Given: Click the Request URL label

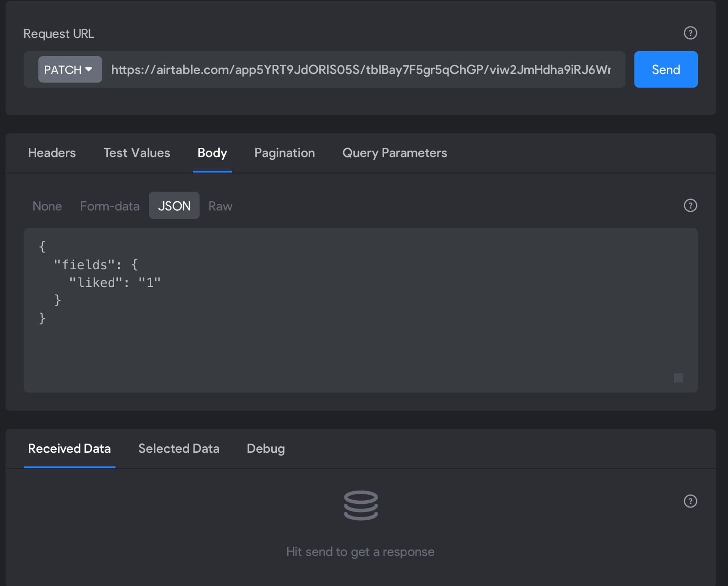Looking at the screenshot, I should (58, 34).
